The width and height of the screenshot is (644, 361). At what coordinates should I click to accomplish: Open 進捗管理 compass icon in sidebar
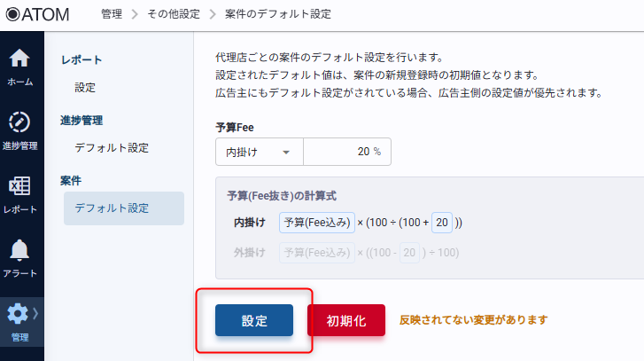[21, 122]
